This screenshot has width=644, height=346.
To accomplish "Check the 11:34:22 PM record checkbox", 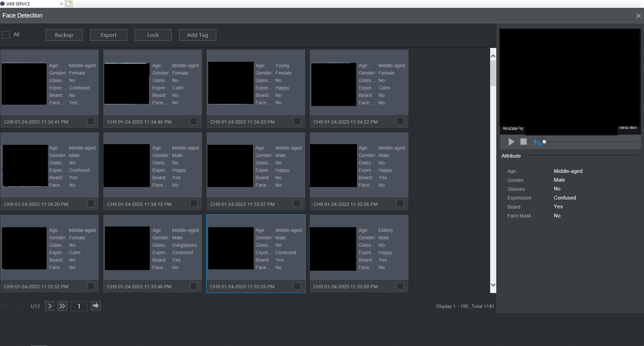I will point(400,121).
